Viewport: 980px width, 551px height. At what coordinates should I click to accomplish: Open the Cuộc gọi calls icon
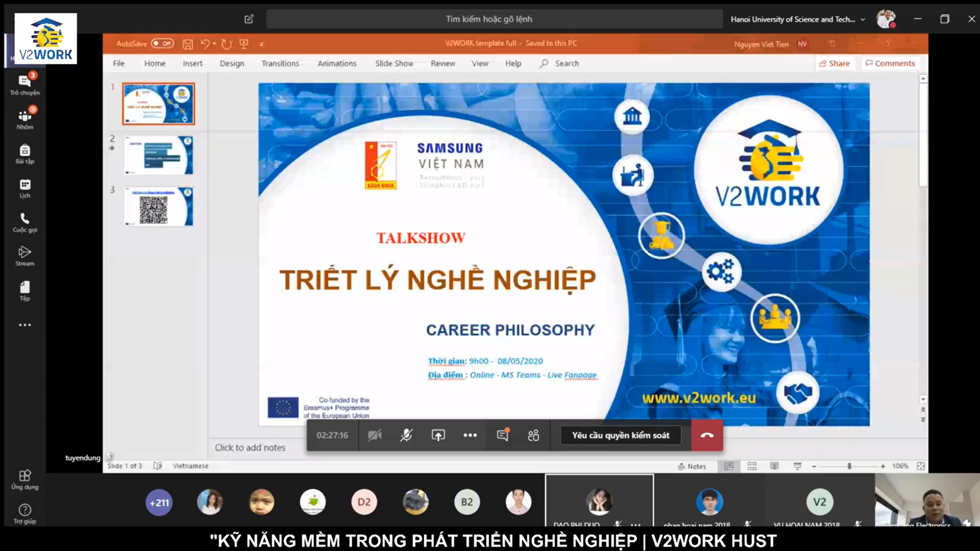tap(24, 222)
